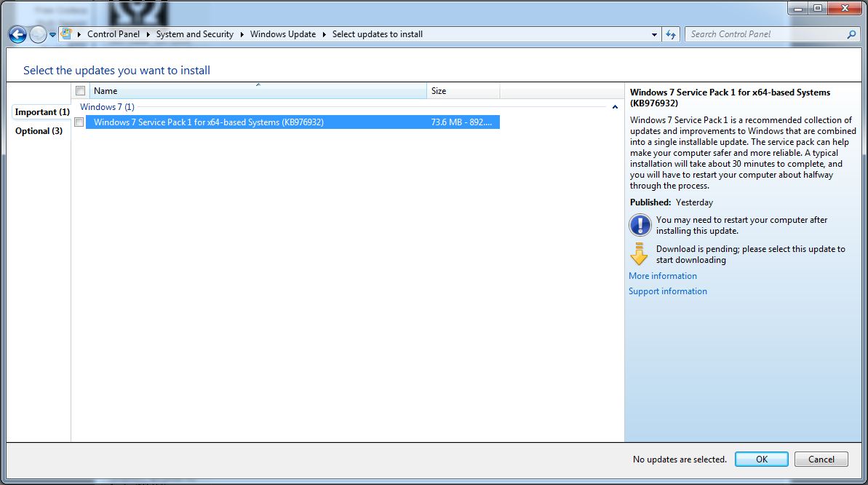Expand the arrow after Control Panel breadcrumb
Image resolution: width=868 pixels, height=485 pixels.
[148, 34]
